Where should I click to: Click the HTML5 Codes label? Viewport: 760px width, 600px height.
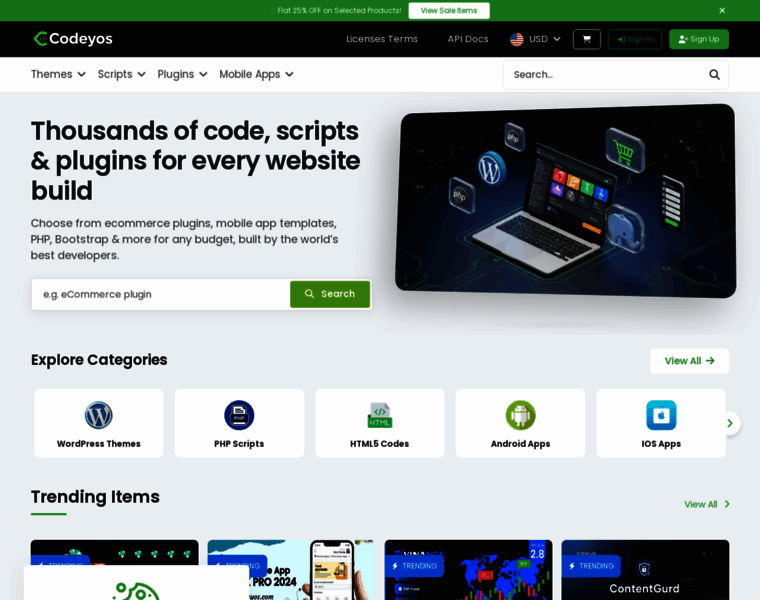pos(380,443)
